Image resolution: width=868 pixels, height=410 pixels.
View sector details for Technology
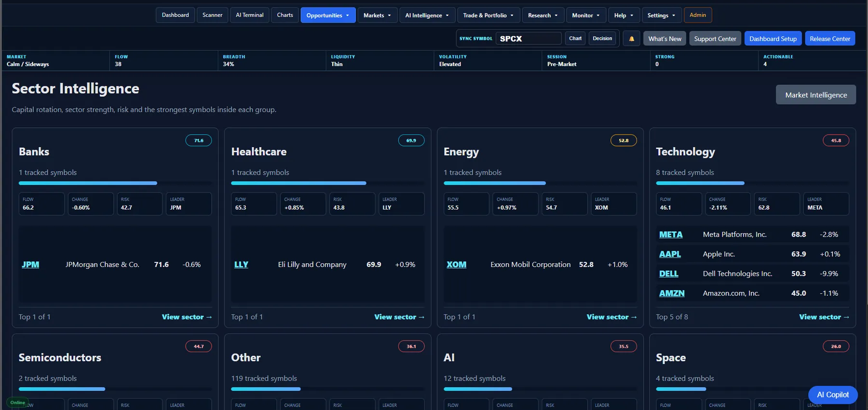tap(824, 317)
